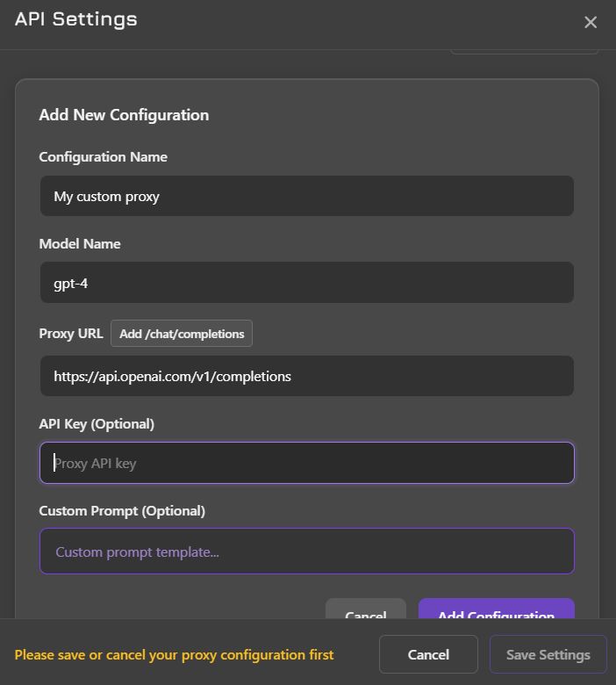The height and width of the screenshot is (685, 616).
Task: Click the Save Settings button
Action: (548, 654)
